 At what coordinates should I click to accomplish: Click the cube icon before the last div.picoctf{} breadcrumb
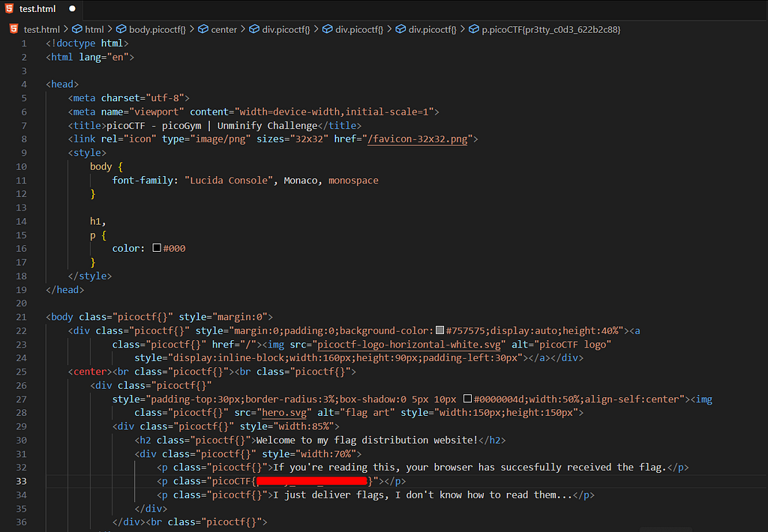coord(400,29)
